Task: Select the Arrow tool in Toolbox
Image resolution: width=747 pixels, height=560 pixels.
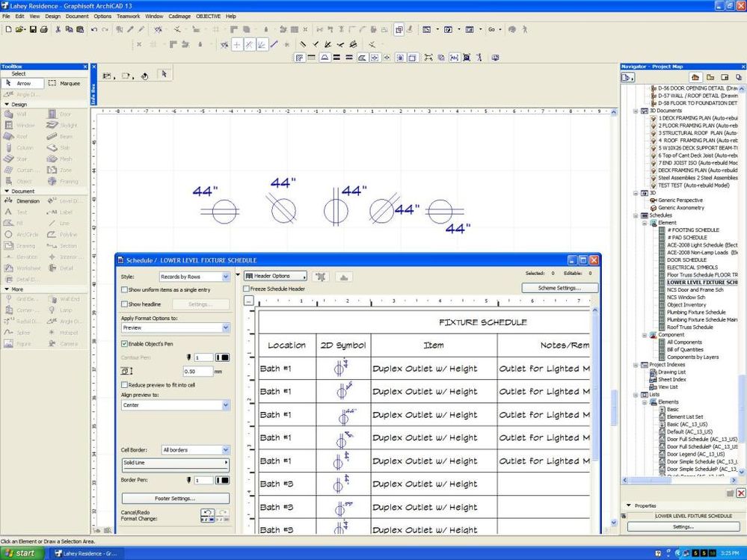Action: click(x=22, y=84)
